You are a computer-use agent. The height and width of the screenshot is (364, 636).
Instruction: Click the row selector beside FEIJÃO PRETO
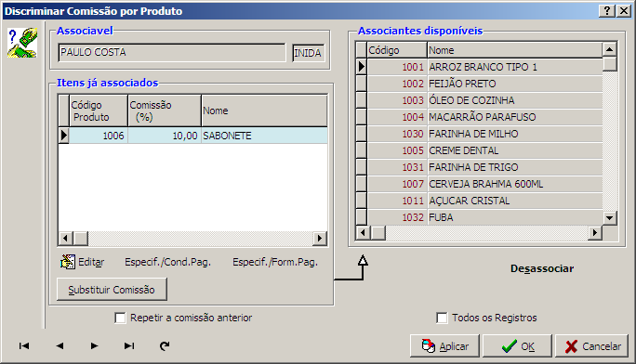[x=362, y=84]
